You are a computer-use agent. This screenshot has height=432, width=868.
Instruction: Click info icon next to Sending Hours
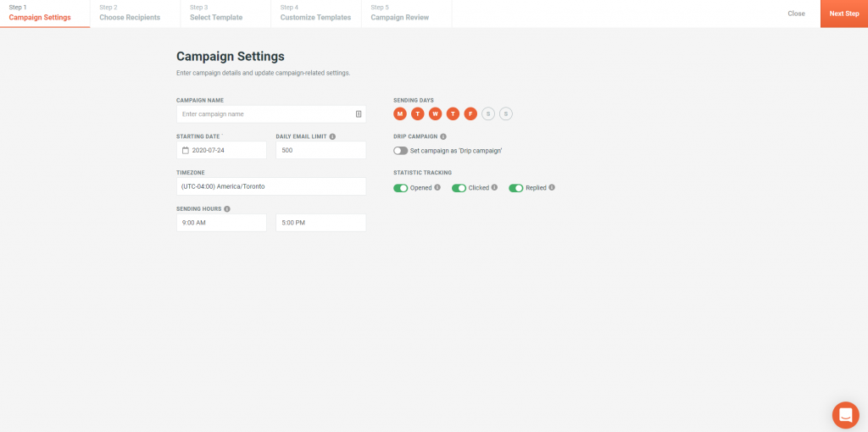pos(227,209)
